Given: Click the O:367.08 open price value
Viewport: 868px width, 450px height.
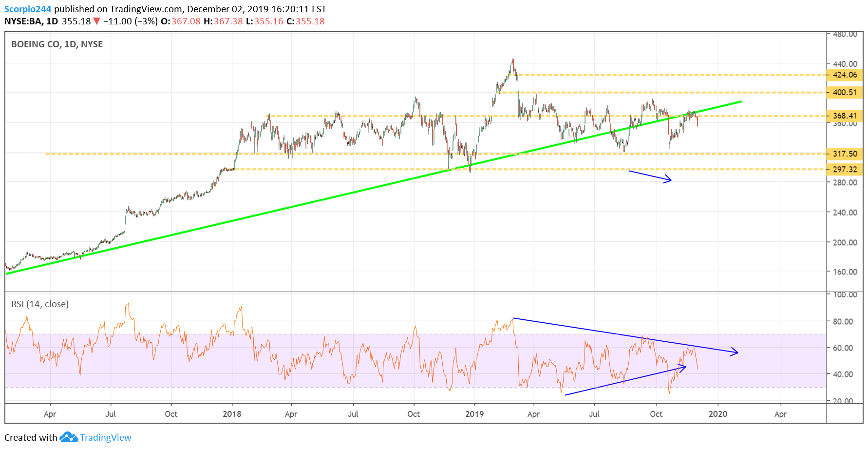Looking at the screenshot, I should (180, 21).
